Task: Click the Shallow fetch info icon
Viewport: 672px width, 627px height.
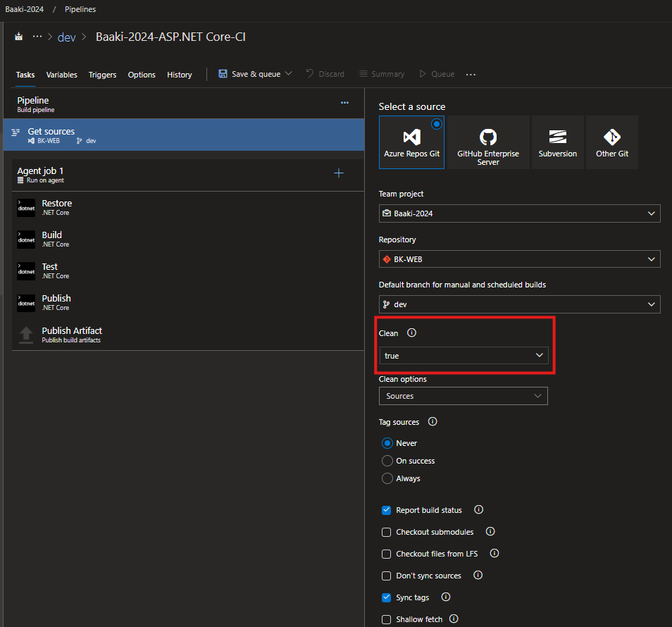Action: click(454, 619)
